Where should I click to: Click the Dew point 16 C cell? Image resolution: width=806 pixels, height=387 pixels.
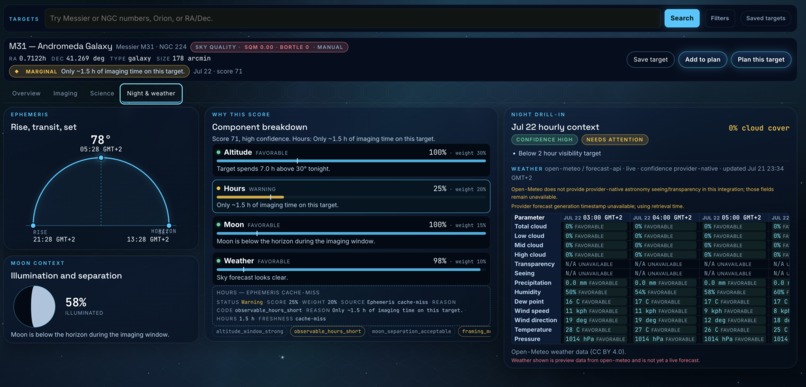coord(595,302)
